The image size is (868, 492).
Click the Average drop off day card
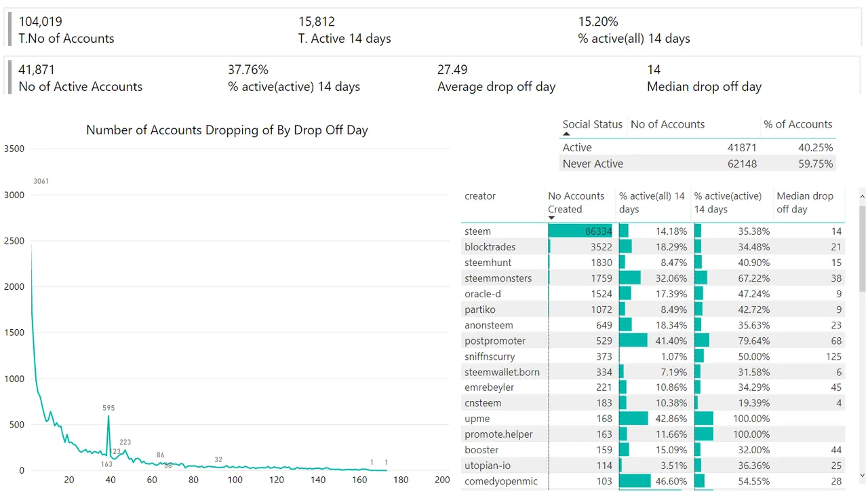tap(496, 78)
